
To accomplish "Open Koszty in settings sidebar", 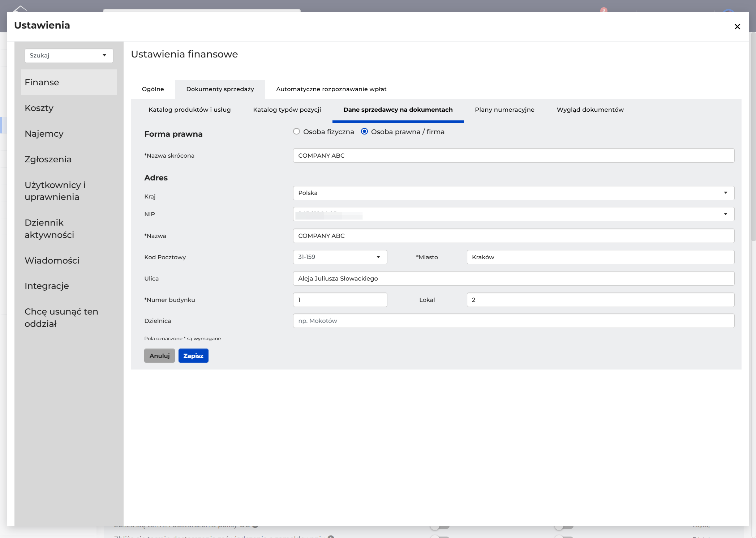I will coord(39,108).
